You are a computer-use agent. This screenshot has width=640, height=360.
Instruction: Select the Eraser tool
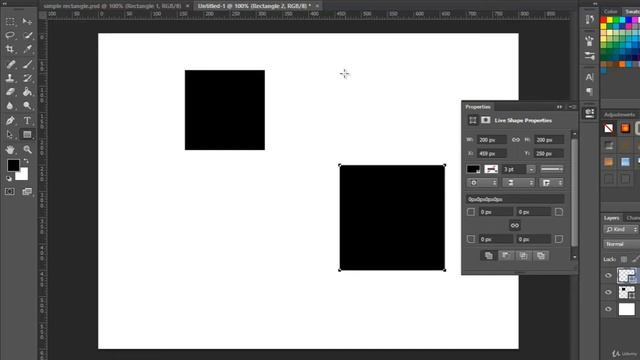(x=10, y=92)
